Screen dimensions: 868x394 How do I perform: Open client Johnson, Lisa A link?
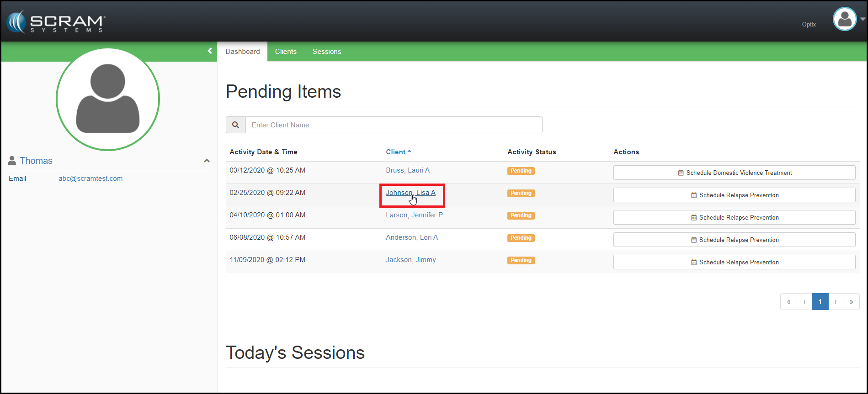click(x=410, y=193)
